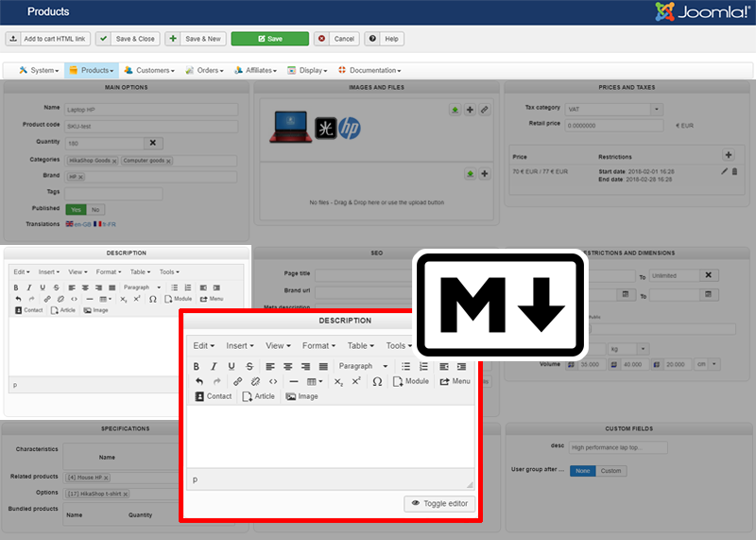Open the Paragraph format dropdown in enlarged editor

[x=364, y=366]
